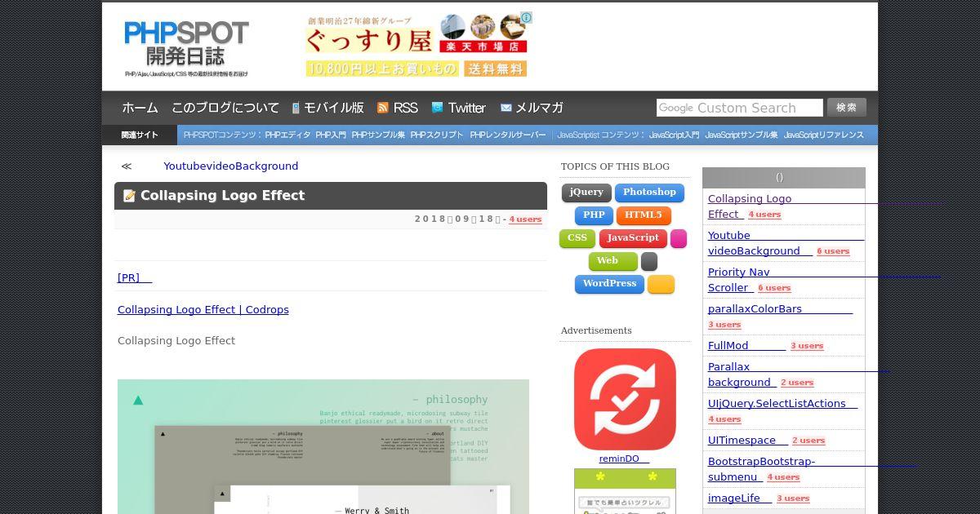Click the mobile phone icon in navigation
Screen dimensions: 980x514
pos(296,108)
